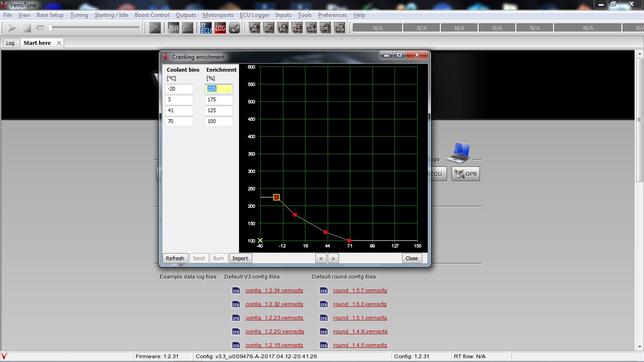644x362 pixels.
Task: Click the red LOG toolbar icon
Action: click(x=220, y=28)
